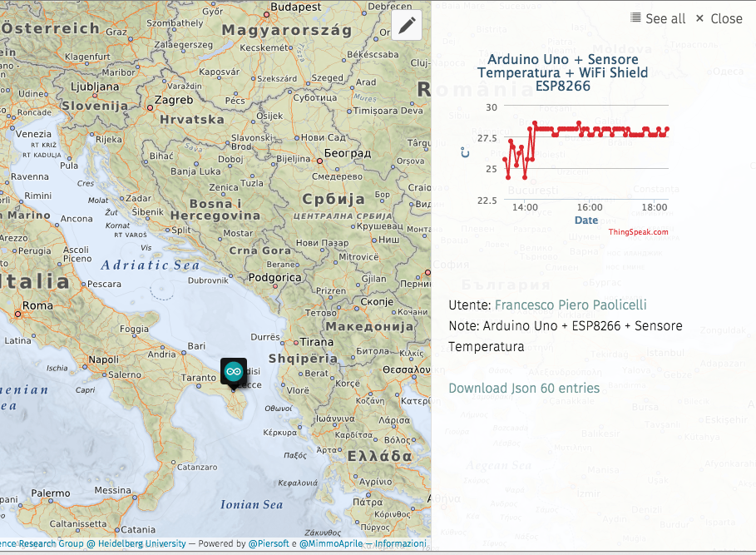The width and height of the screenshot is (756, 555).
Task: Click the Dubrovnik label on the map
Action: coord(208,280)
